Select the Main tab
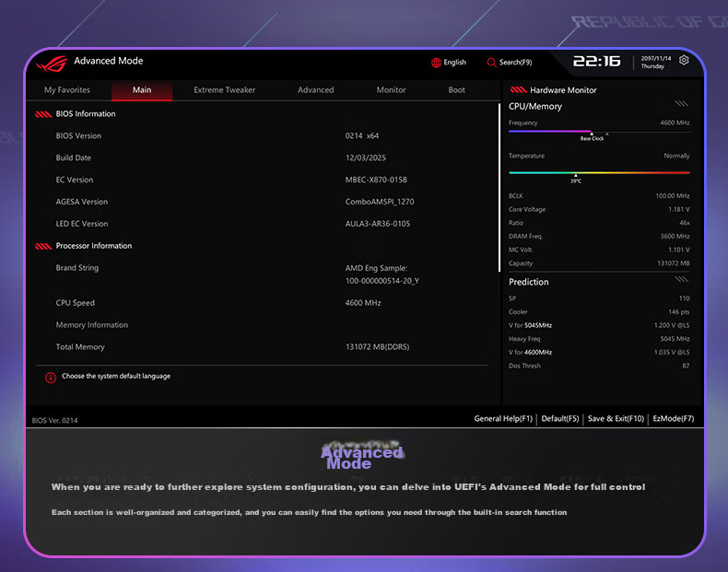 142,90
